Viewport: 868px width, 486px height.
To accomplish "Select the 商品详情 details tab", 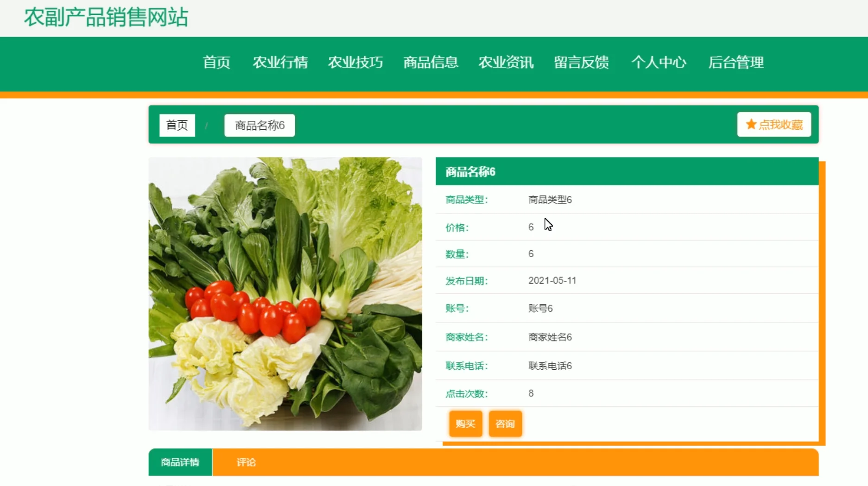I will (180, 462).
